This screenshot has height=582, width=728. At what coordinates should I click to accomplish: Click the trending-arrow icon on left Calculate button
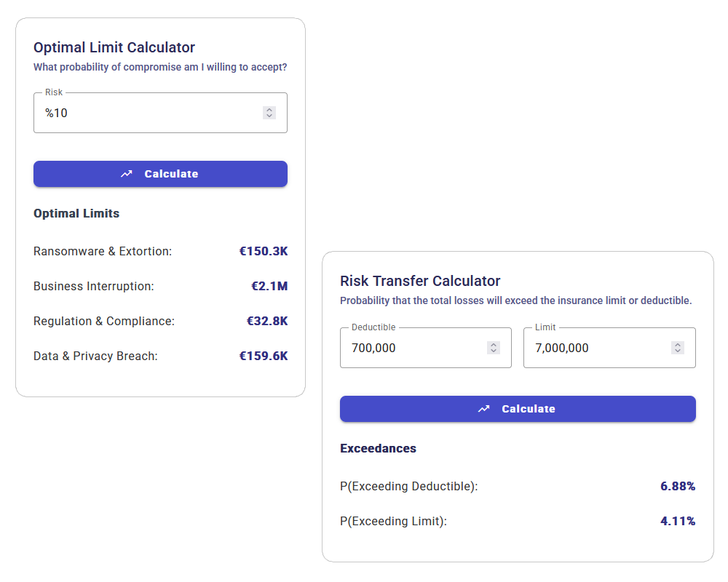(127, 174)
